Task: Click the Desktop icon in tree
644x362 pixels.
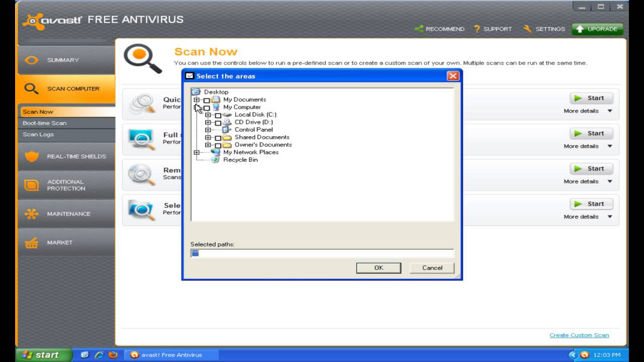Action: 197,92
